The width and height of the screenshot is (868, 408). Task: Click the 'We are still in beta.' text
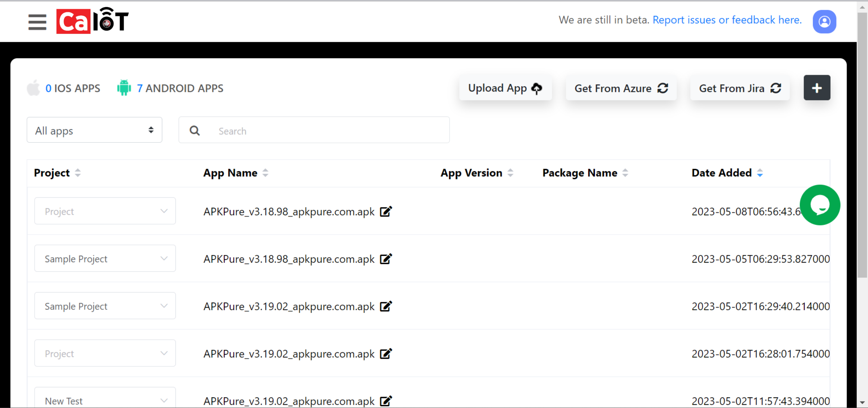604,20
